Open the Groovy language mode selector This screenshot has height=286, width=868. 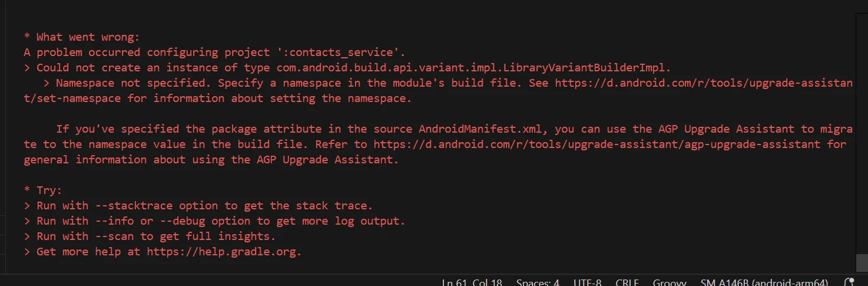[x=670, y=282]
